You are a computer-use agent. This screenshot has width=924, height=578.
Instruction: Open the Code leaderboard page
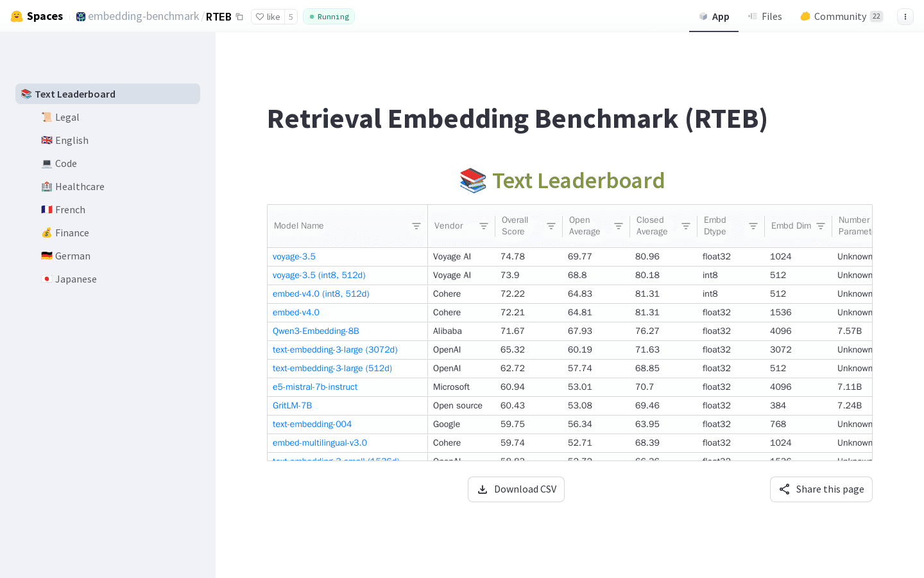[59, 163]
